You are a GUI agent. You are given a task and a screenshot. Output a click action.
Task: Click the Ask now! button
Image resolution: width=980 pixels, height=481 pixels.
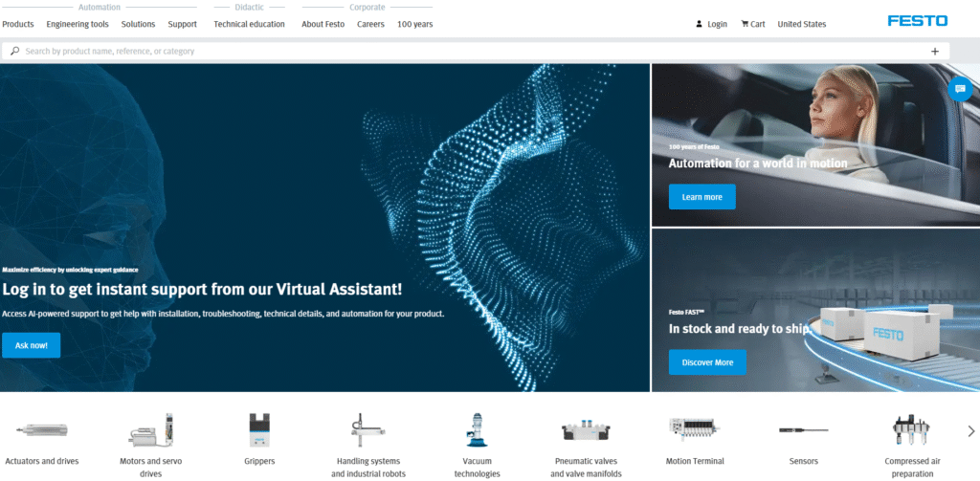click(x=32, y=345)
